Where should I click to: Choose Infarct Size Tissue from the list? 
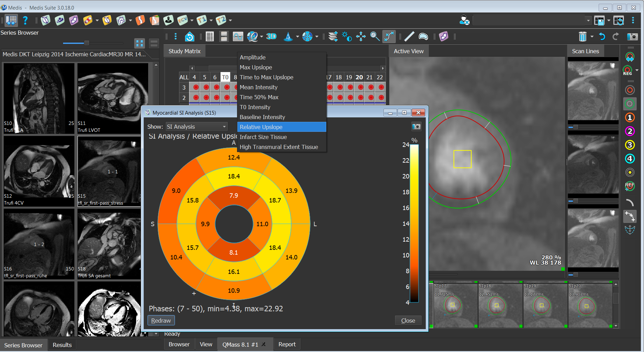point(263,137)
